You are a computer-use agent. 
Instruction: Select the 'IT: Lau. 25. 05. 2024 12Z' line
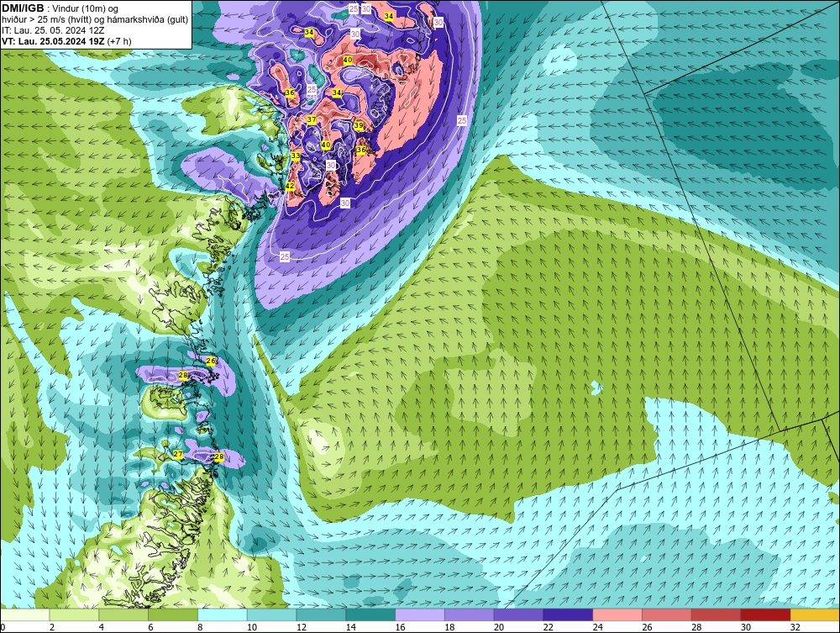point(53,30)
